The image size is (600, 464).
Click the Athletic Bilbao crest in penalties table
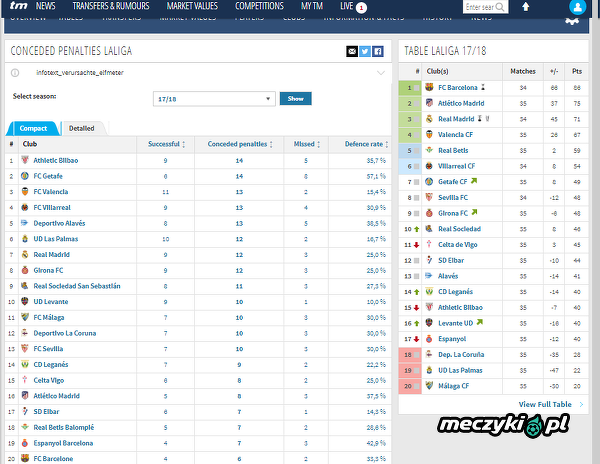click(25, 160)
